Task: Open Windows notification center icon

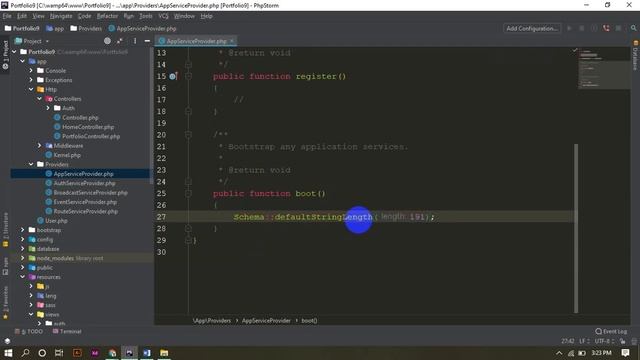Action: 625,353
